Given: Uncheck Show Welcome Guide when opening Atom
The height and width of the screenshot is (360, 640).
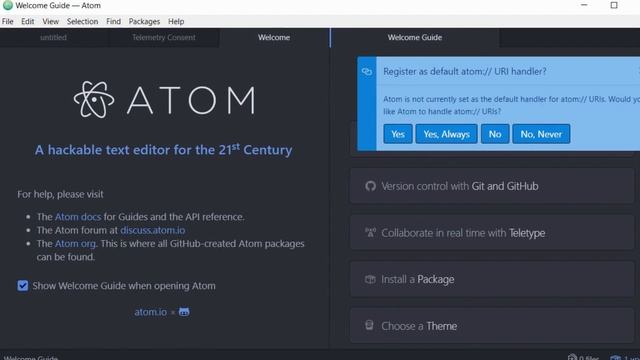Looking at the screenshot, I should click(x=23, y=285).
